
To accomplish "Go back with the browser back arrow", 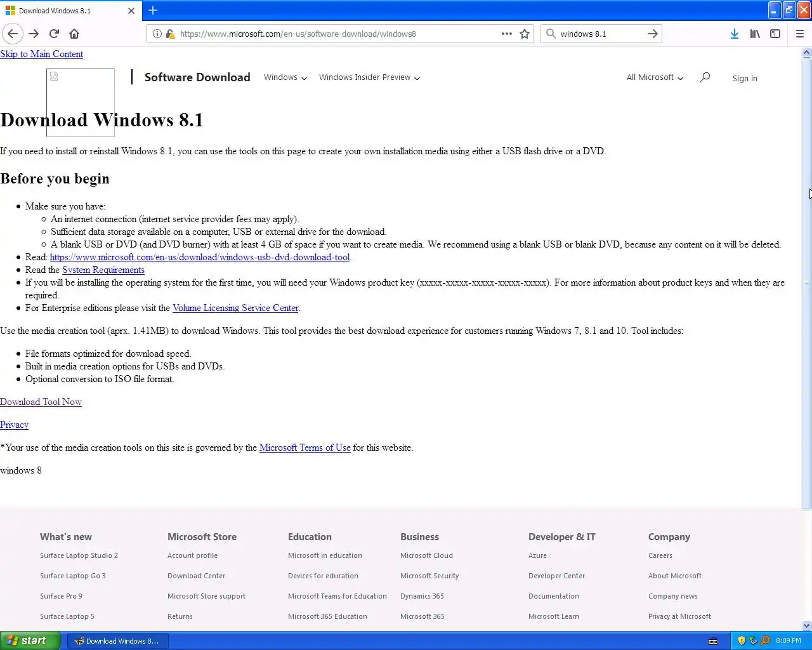I will click(13, 34).
